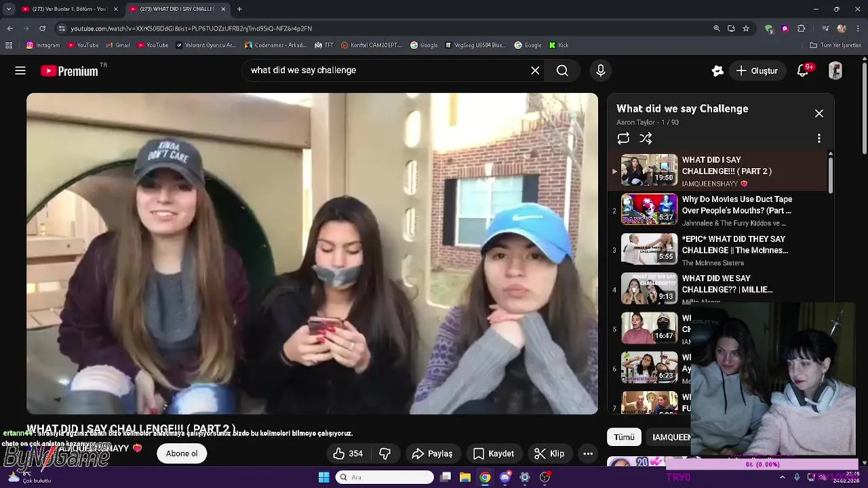Image resolution: width=868 pixels, height=488 pixels.
Task: Switch to Var Bunlar 1. Bölüm tab
Action: (x=68, y=9)
